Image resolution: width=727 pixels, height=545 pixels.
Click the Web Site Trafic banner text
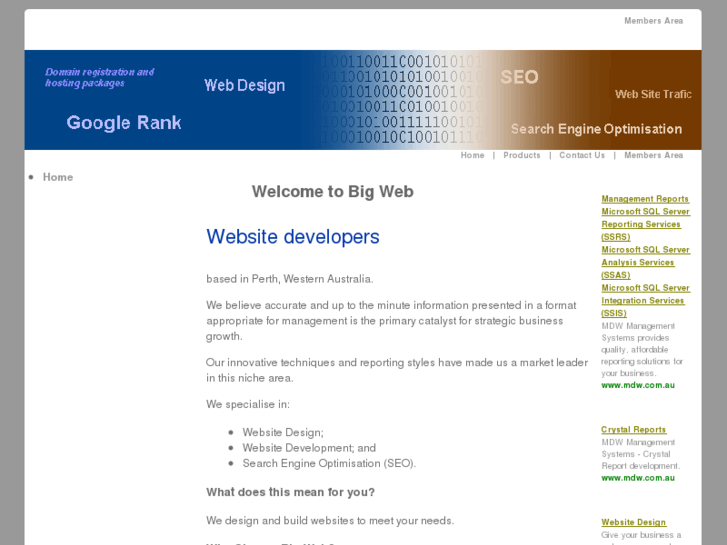click(653, 94)
